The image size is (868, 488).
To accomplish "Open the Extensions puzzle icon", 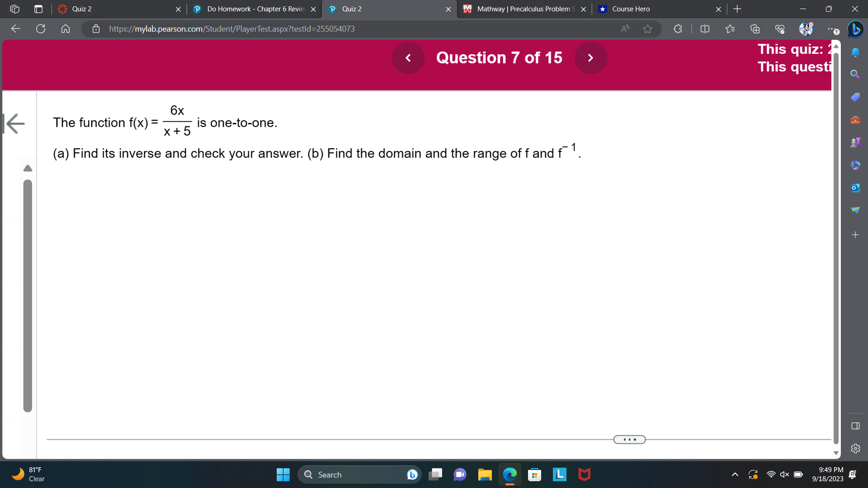I will [x=677, y=28].
